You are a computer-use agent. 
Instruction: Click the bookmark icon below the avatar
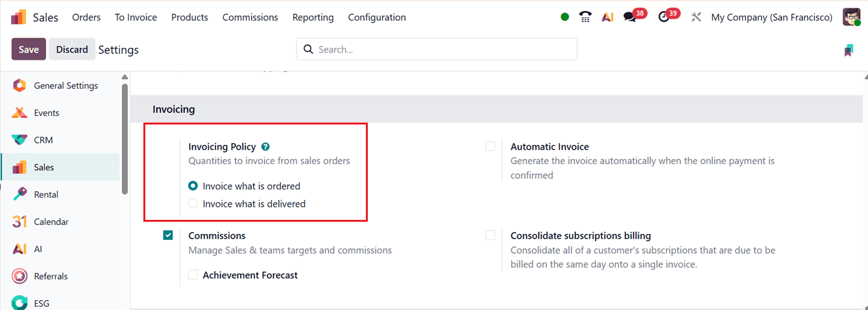(849, 50)
